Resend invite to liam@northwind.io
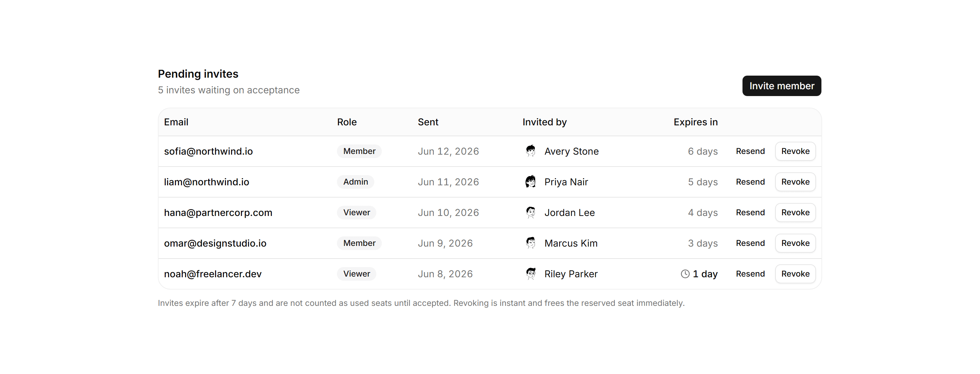Image resolution: width=980 pixels, height=374 pixels. 750,182
